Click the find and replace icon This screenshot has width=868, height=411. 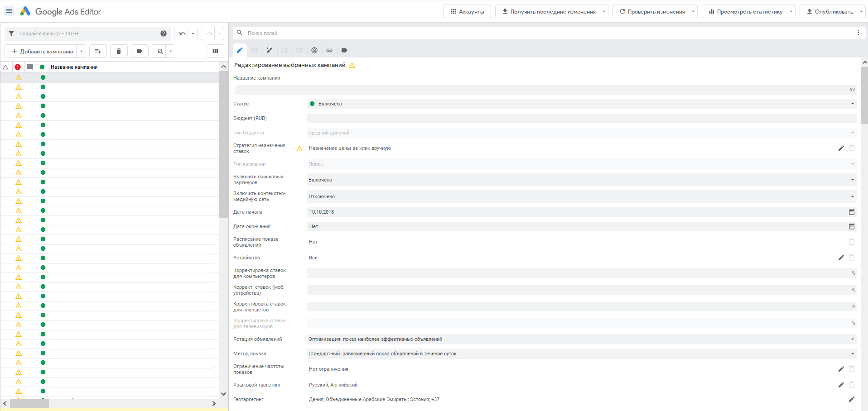coord(160,51)
